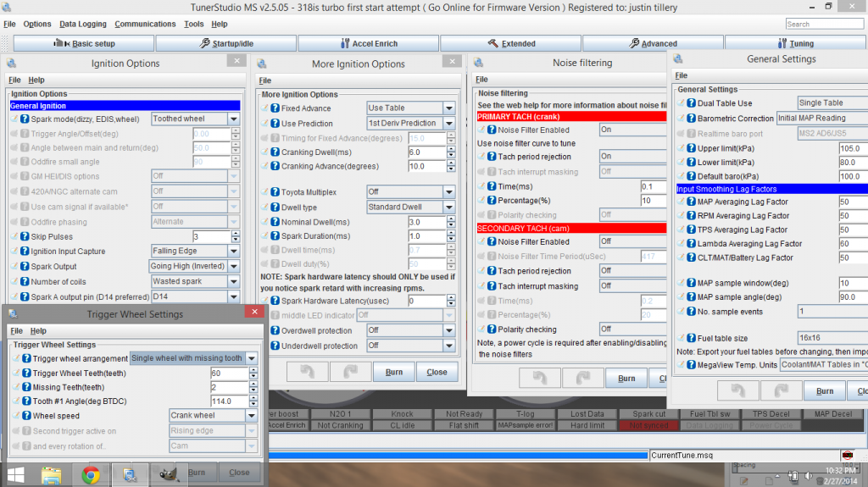
Task: Open Help menu in Trigger Wheel Settings
Action: click(38, 331)
